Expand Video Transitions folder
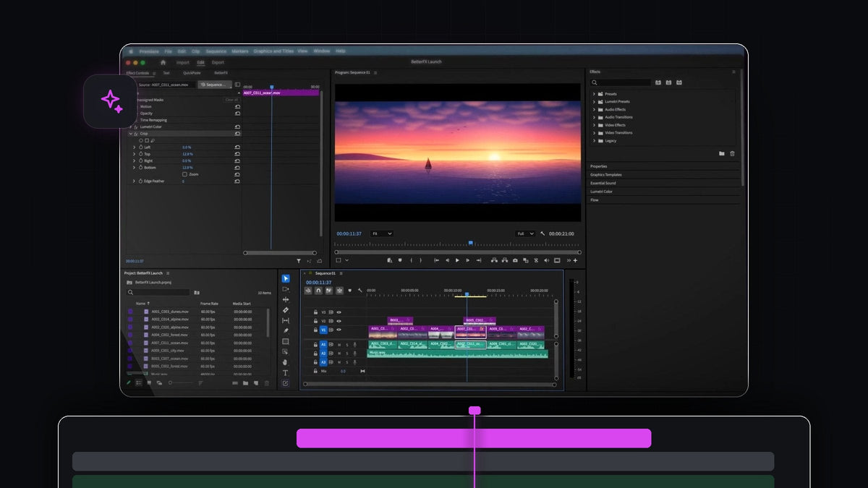The image size is (868, 488). [594, 133]
